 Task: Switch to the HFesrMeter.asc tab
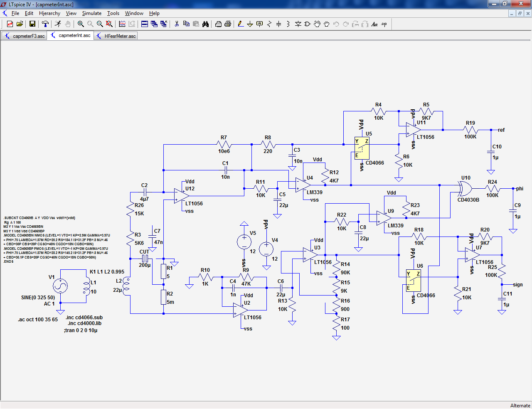(116, 36)
